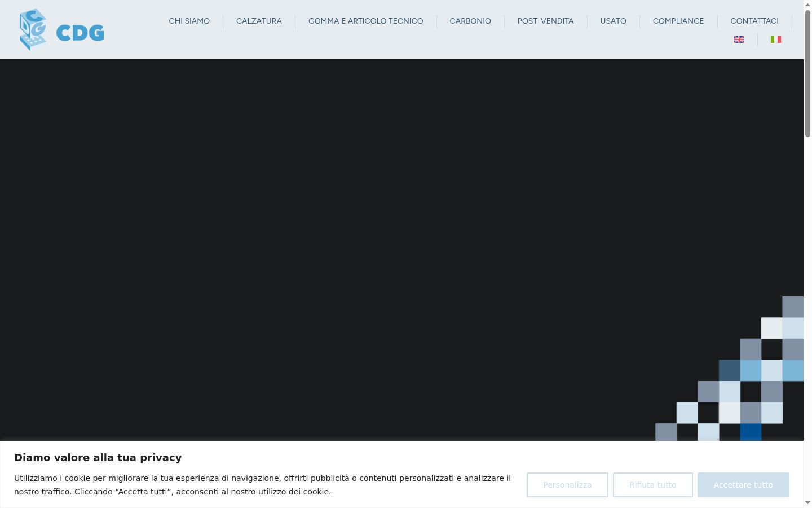
Task: Open the Compliance menu item
Action: 678,21
